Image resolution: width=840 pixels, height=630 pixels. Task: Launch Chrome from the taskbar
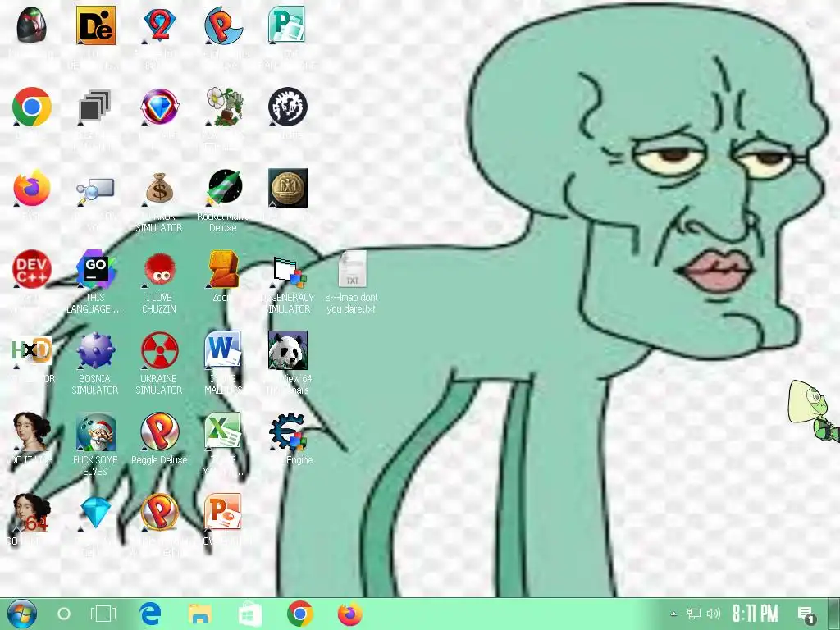300,614
